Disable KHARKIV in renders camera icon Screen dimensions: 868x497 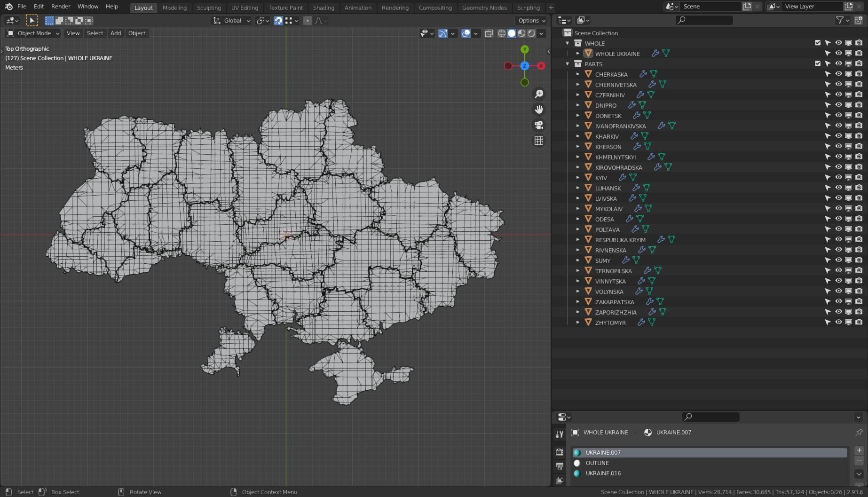859,136
